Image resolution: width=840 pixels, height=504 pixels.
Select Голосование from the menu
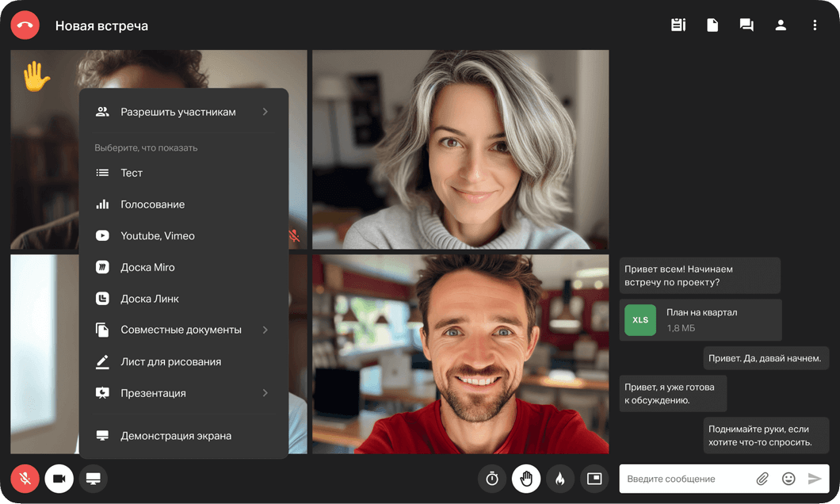[x=152, y=204]
